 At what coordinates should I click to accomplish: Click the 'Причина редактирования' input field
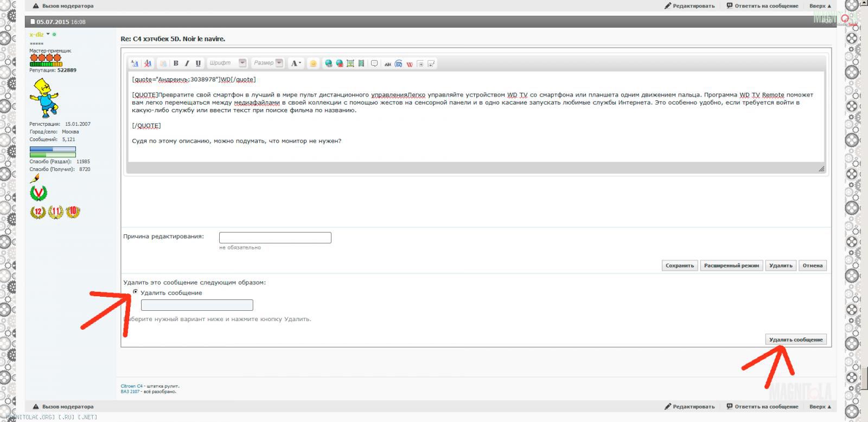tap(275, 238)
